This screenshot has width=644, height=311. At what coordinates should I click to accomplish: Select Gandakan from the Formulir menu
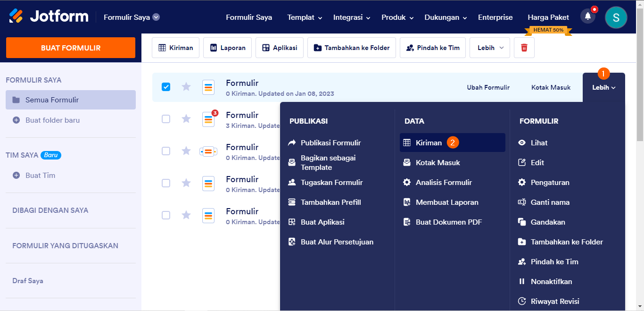[x=547, y=222]
